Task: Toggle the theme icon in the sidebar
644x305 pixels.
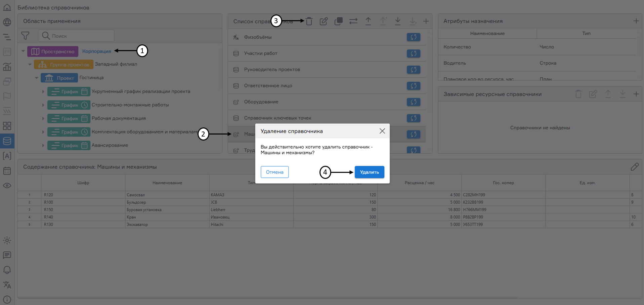Action: [x=7, y=240]
